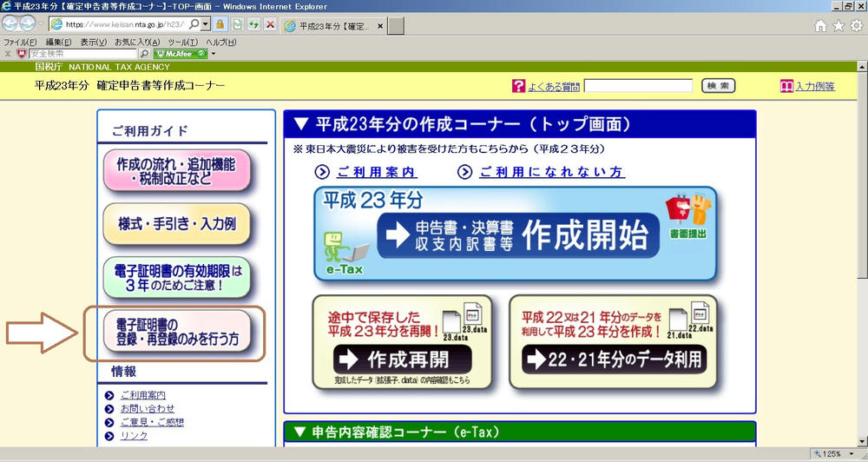
Task: Open 作成の流れ・追加機能・税制改正など guide
Action: point(176,170)
